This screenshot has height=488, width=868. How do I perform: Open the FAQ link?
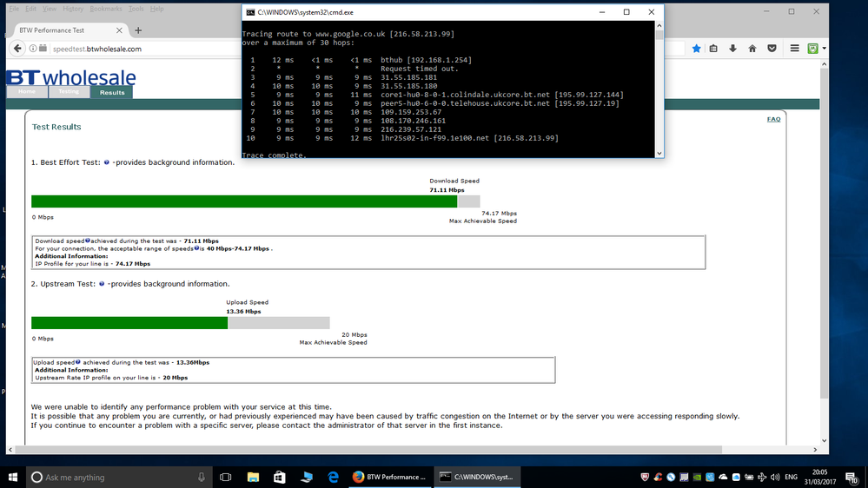click(x=773, y=119)
